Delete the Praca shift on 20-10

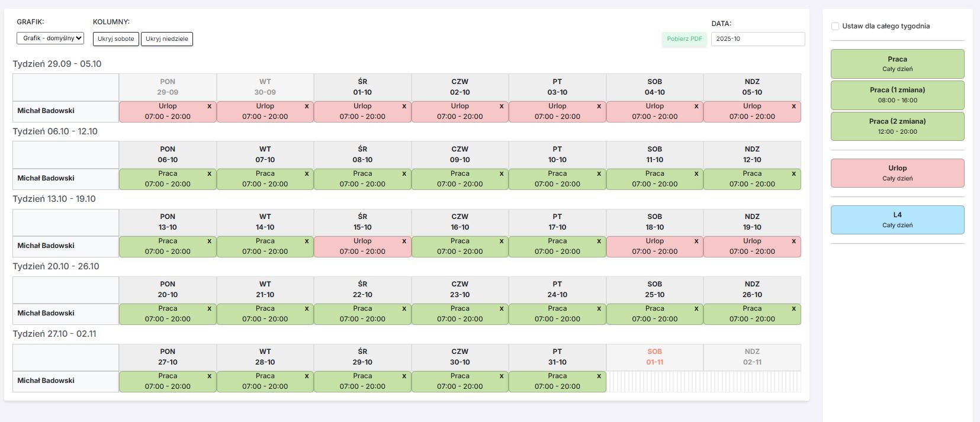pos(209,309)
